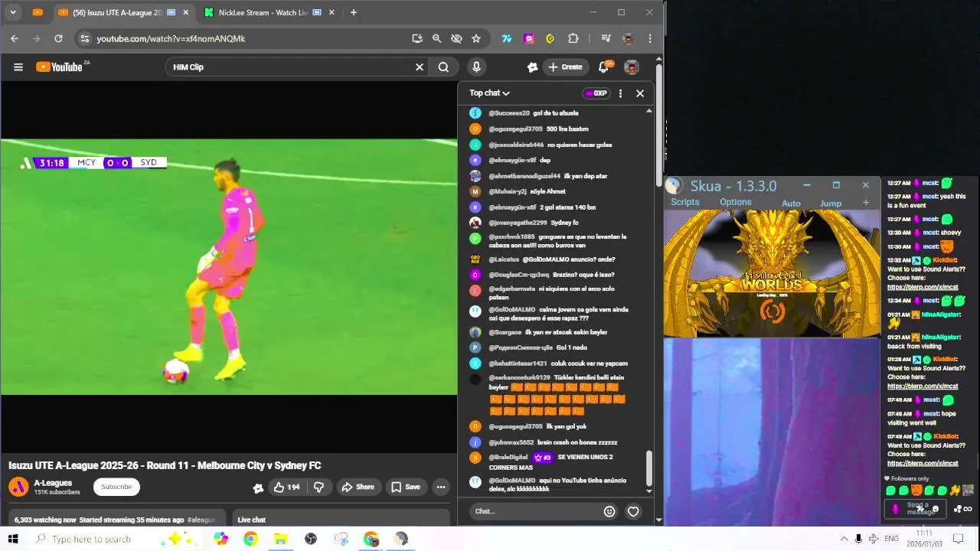Open ENG language selector in tray
This screenshot has width=980, height=551.
tap(891, 539)
